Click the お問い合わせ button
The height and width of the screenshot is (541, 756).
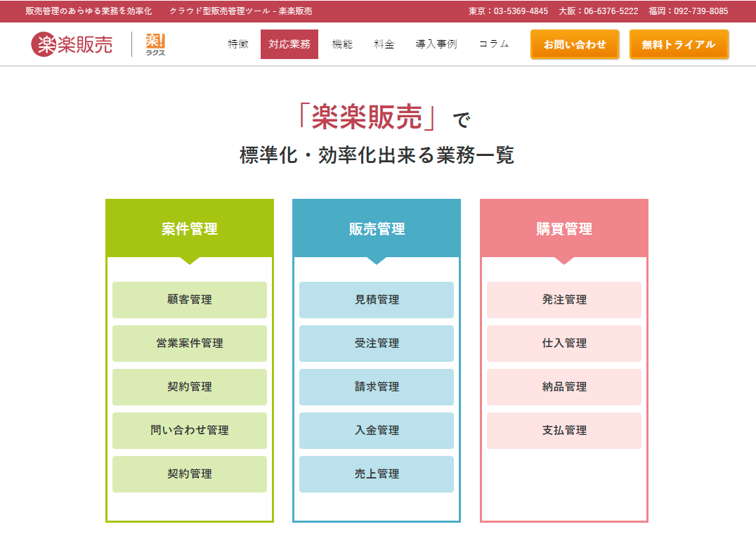[575, 44]
